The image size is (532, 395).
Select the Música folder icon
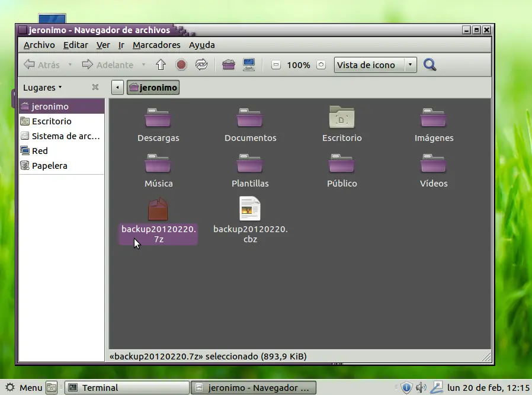[158, 163]
